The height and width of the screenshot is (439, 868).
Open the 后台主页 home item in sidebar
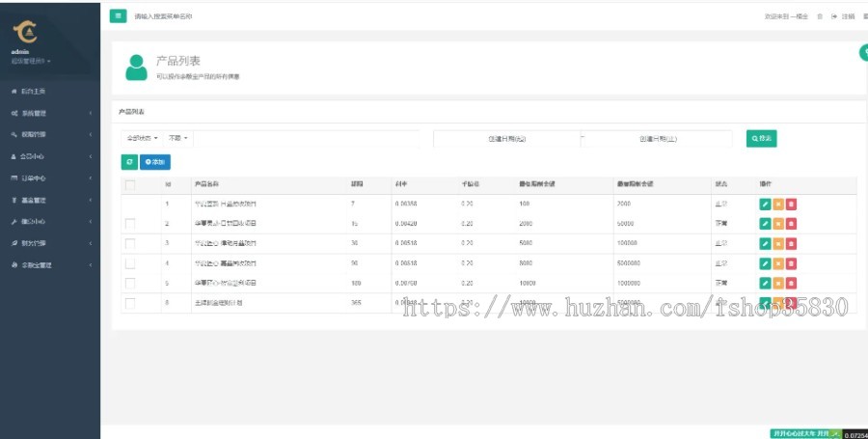[x=50, y=92]
